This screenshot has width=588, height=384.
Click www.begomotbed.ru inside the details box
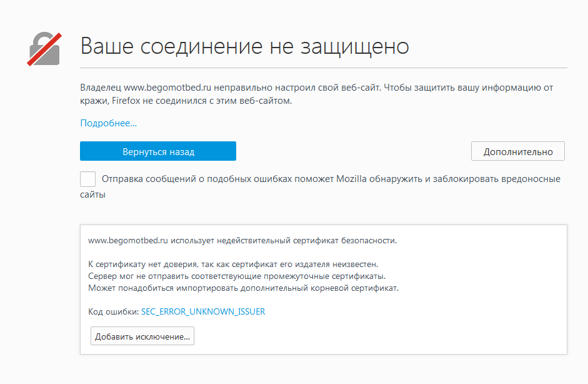coord(128,240)
